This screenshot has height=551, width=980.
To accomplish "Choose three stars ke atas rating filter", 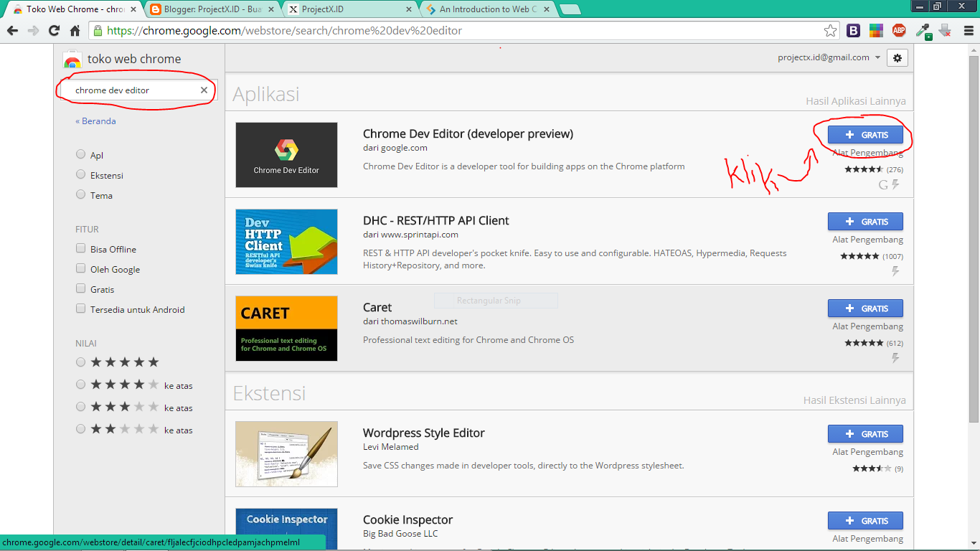I will click(x=80, y=407).
